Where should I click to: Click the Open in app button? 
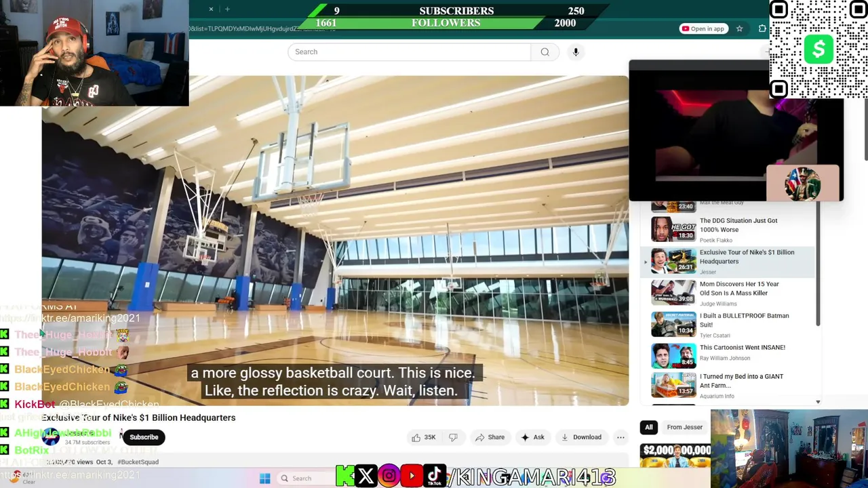click(703, 28)
